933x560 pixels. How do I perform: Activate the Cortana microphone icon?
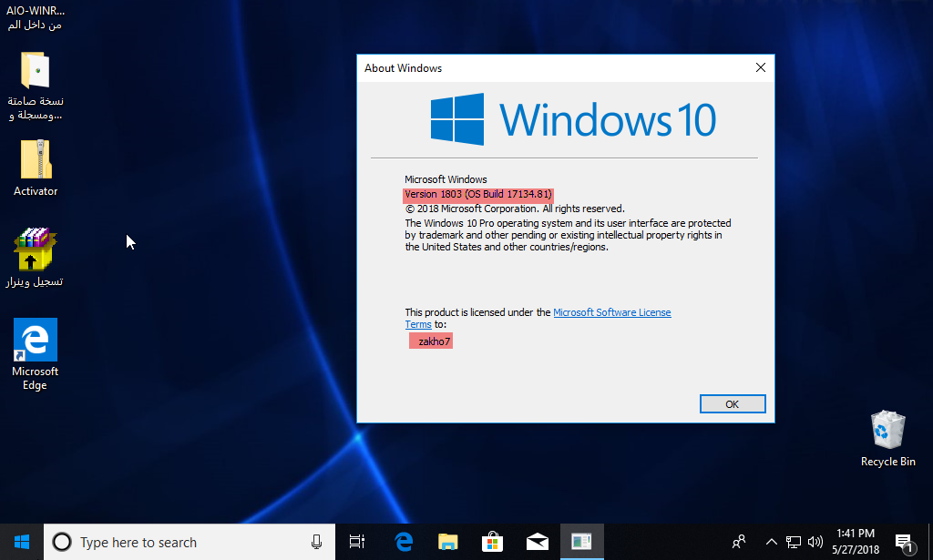click(x=316, y=542)
